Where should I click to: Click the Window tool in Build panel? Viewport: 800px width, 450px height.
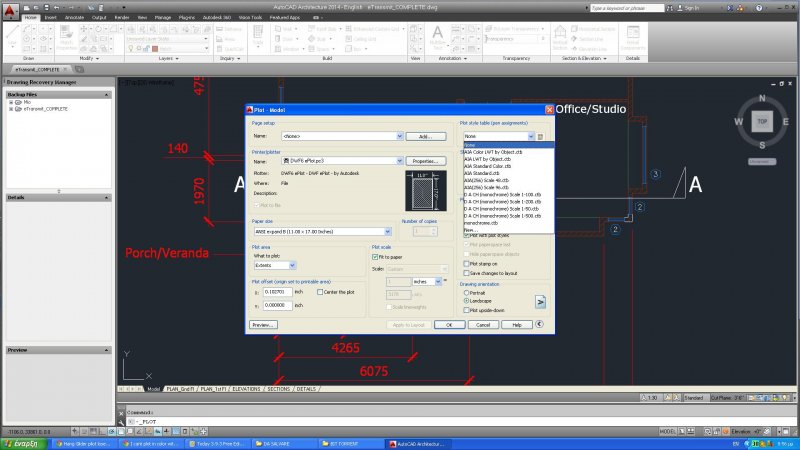tap(287, 48)
